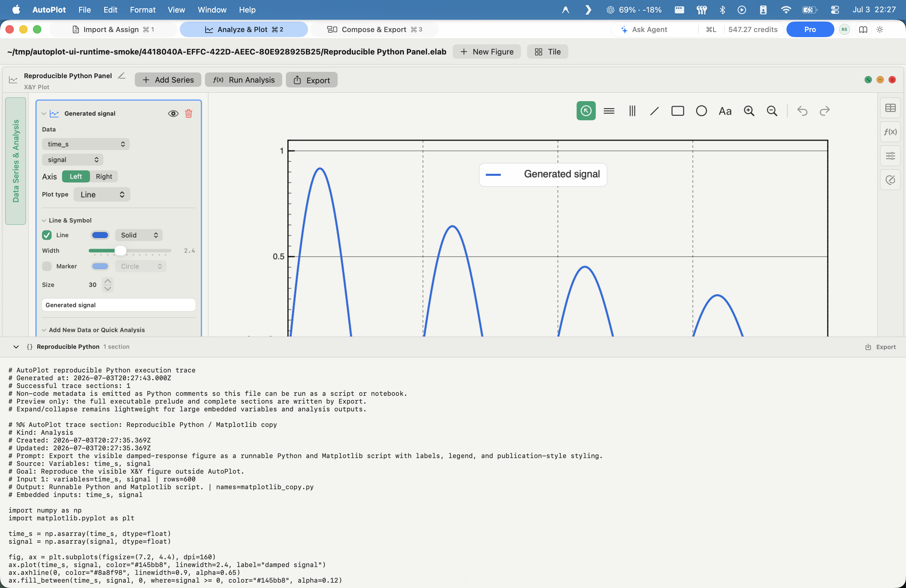This screenshot has width=906, height=588.
Task: Click the pencil icon to rename panel
Action: click(x=121, y=76)
